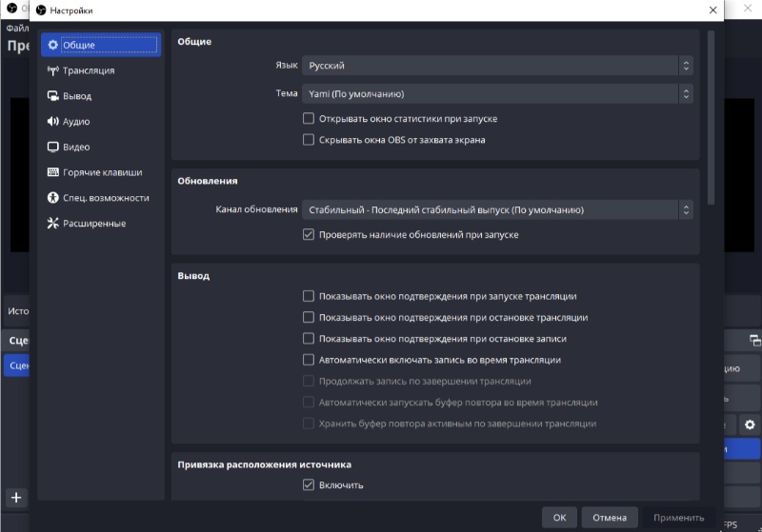Click the speaker icon next to Аудио
Screen dimensions: 762x532
click(x=53, y=122)
